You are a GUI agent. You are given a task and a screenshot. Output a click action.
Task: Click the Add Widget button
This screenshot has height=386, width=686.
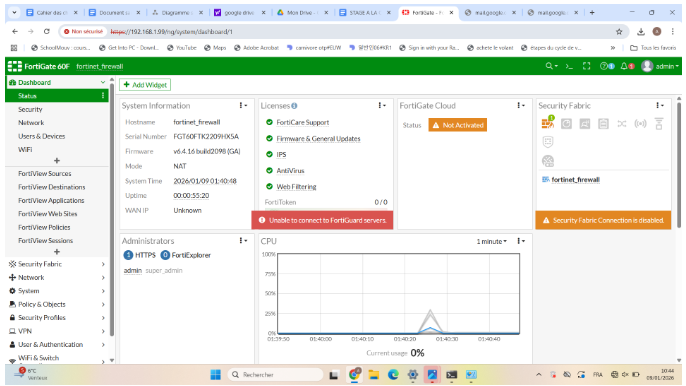point(145,85)
